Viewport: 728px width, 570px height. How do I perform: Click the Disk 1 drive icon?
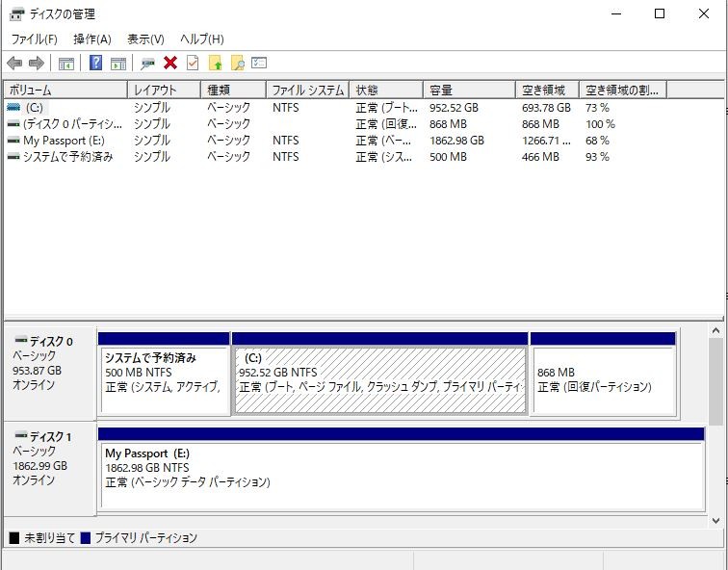21,435
